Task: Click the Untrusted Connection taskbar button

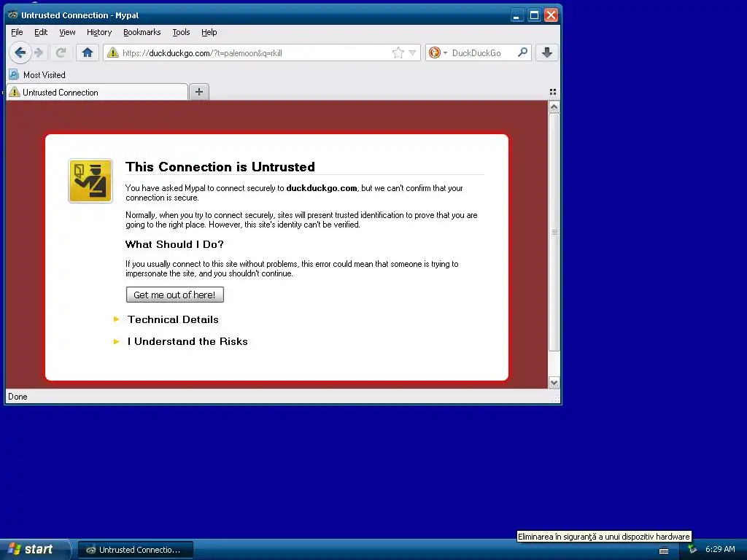Action: [x=135, y=550]
